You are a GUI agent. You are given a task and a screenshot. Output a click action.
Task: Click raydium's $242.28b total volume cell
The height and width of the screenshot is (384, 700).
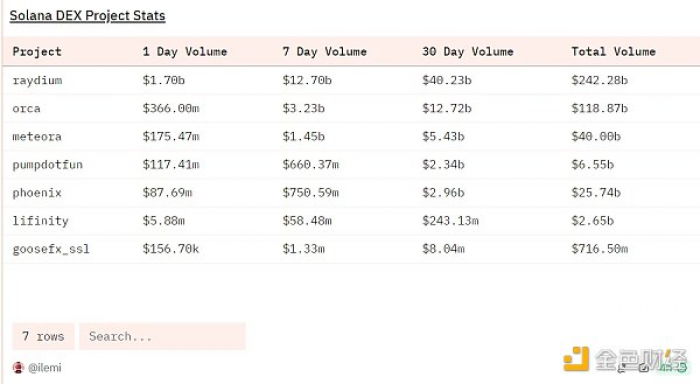point(600,80)
